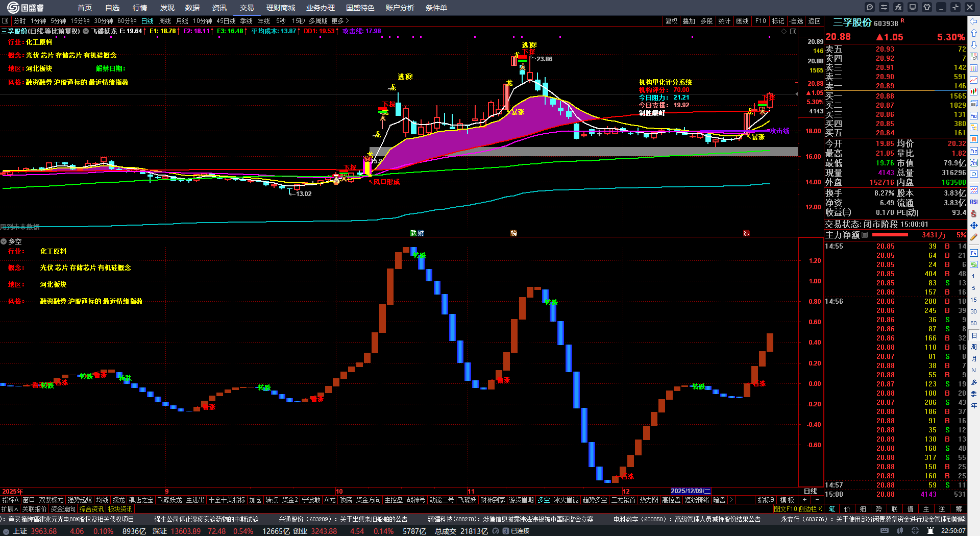Click the 上证 index value in status bar
This screenshot has height=536, width=980.
click(44, 531)
